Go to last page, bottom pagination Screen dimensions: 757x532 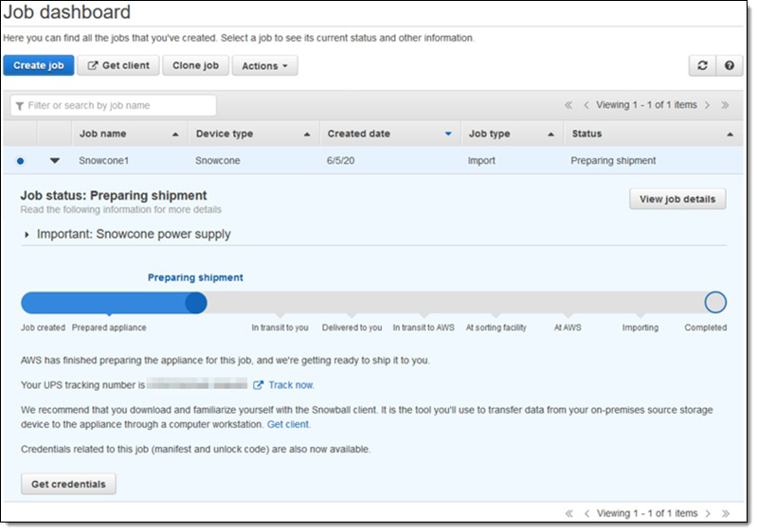(x=725, y=514)
